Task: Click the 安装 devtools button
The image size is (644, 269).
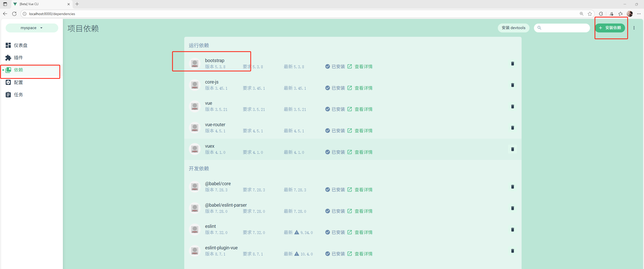Action: click(513, 28)
